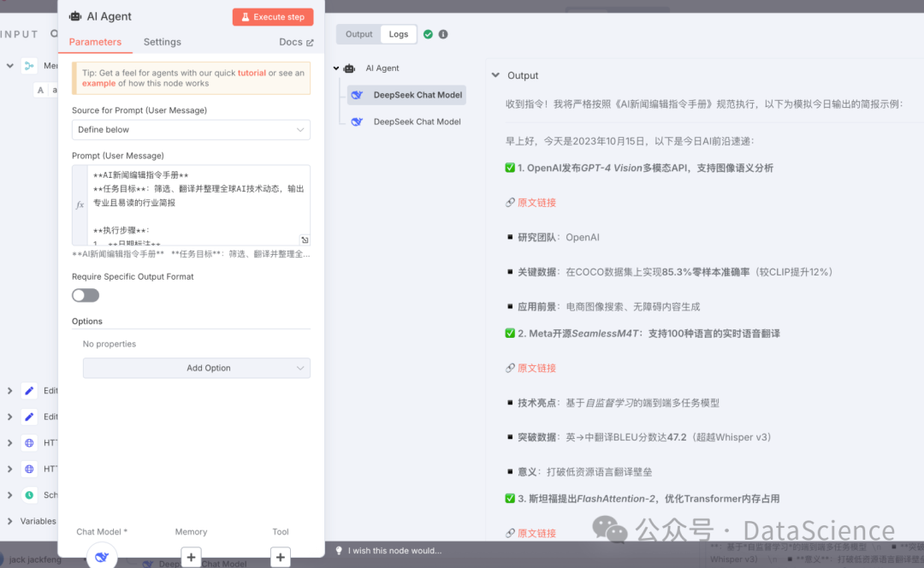Click the AI Agent robot icon in logs
Screen dimensions: 924x568
tap(349, 68)
